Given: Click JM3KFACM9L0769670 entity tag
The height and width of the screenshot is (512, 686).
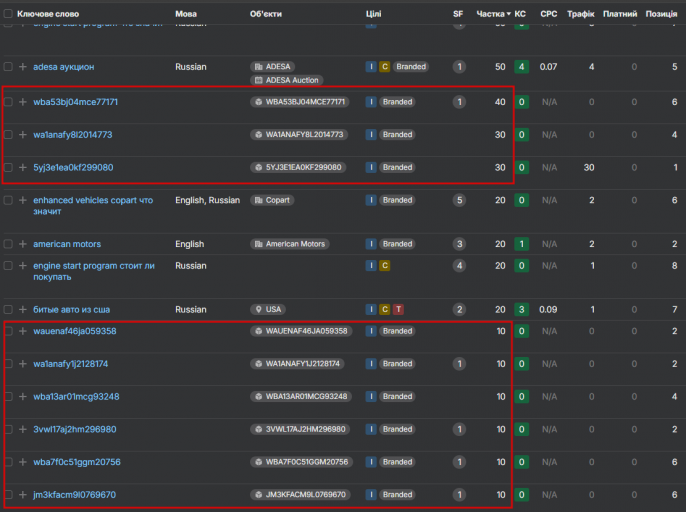Looking at the screenshot, I should point(300,494).
